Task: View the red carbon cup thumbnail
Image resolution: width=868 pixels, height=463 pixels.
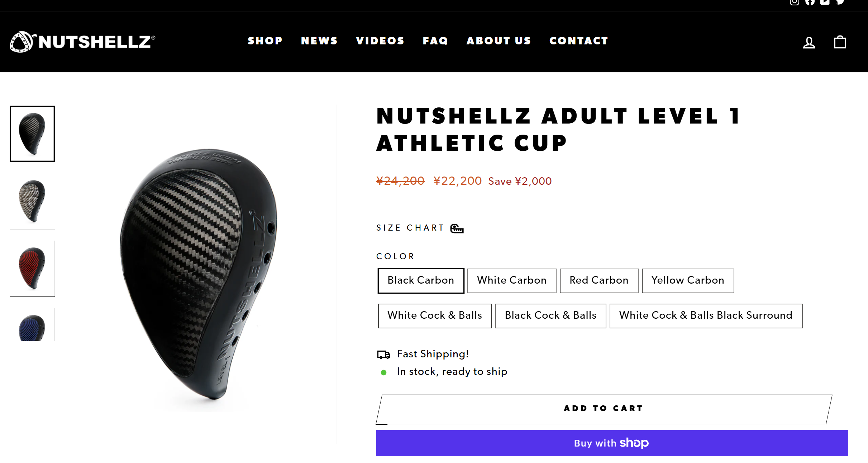Action: [x=32, y=268]
